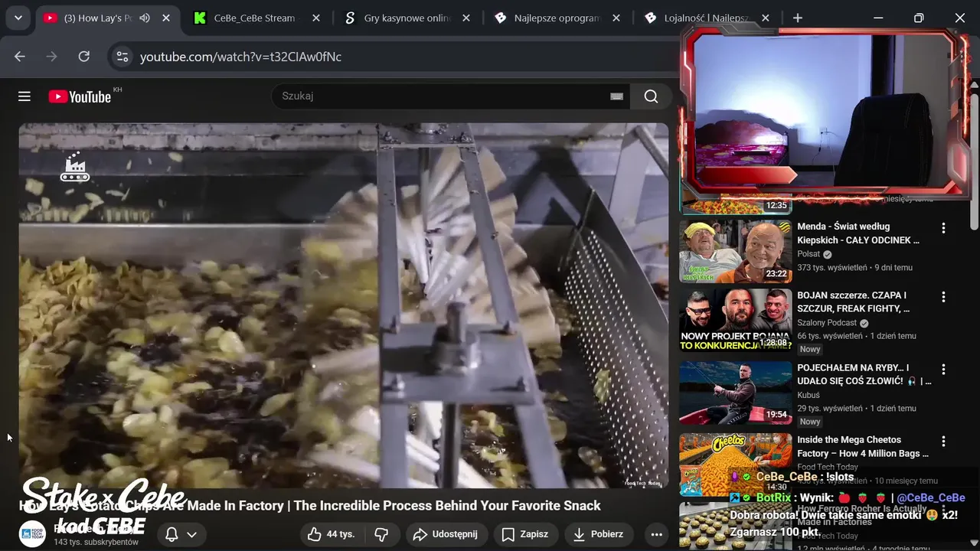The image size is (980, 551).
Task: Open options menu for POJECHAŁEM NA RYBY
Action: pyautogui.click(x=943, y=370)
